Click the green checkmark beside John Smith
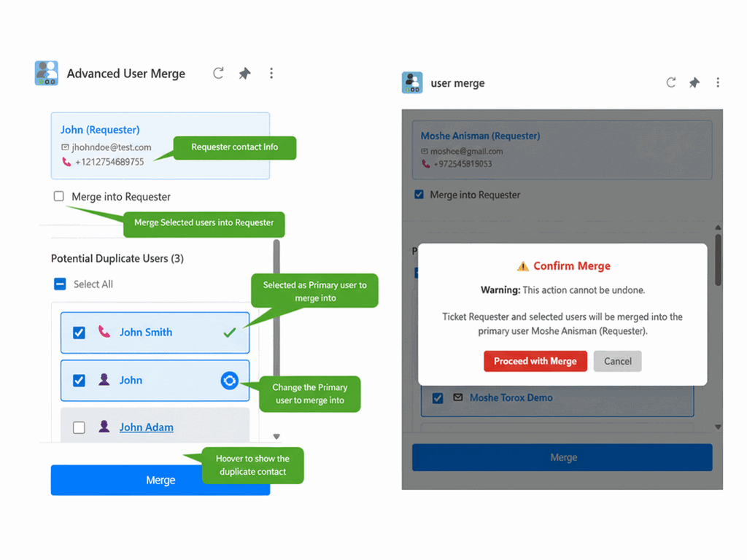The image size is (747, 560). click(230, 332)
